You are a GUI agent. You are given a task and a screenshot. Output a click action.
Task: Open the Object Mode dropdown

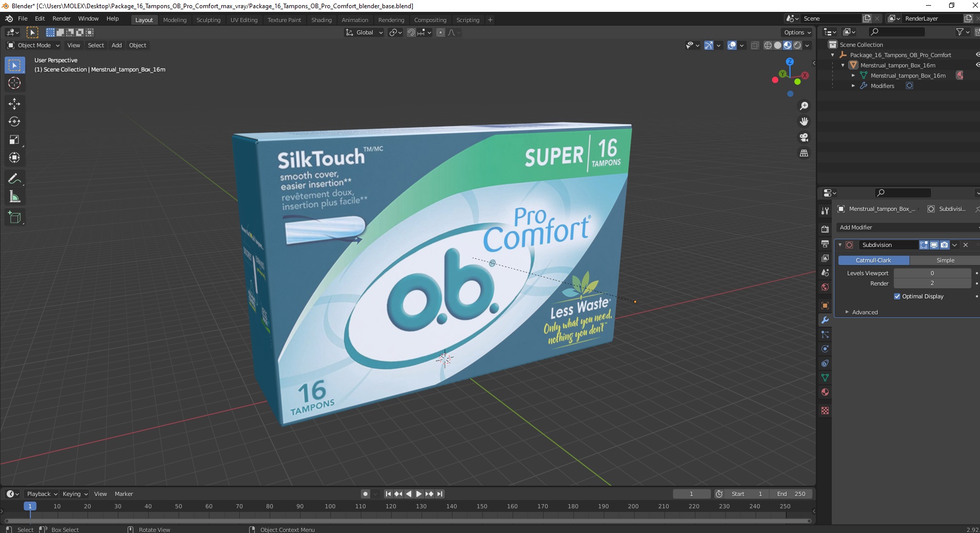[33, 45]
